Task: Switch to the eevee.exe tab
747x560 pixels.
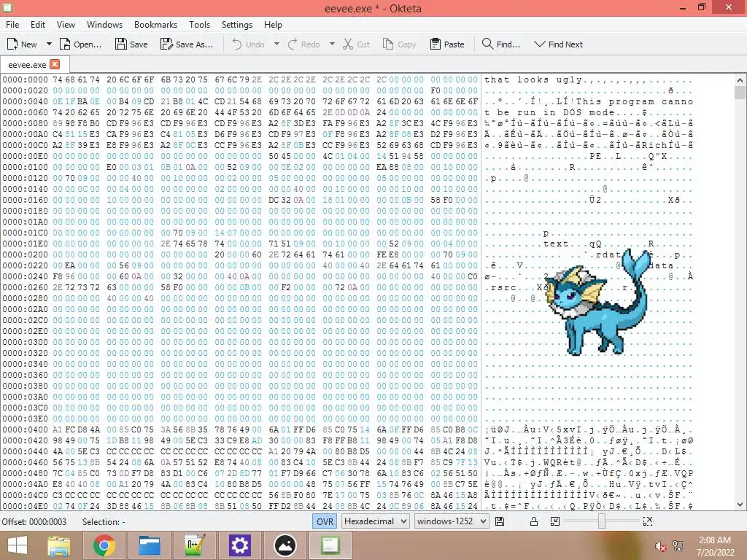Action: point(27,65)
